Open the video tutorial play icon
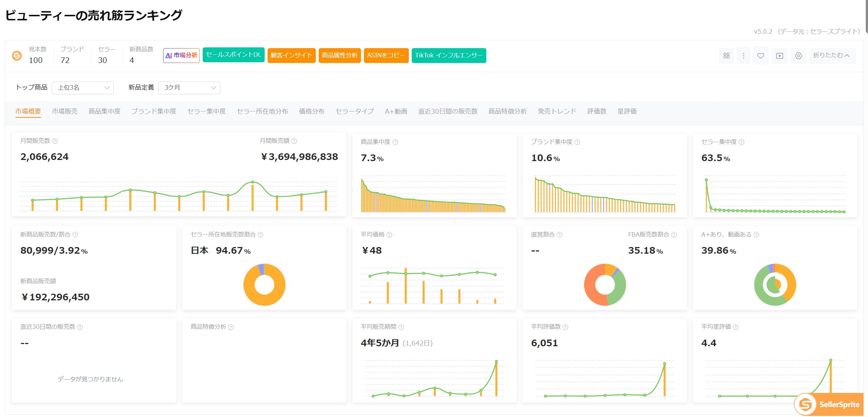Viewport: 868px width, 417px height. tap(780, 56)
